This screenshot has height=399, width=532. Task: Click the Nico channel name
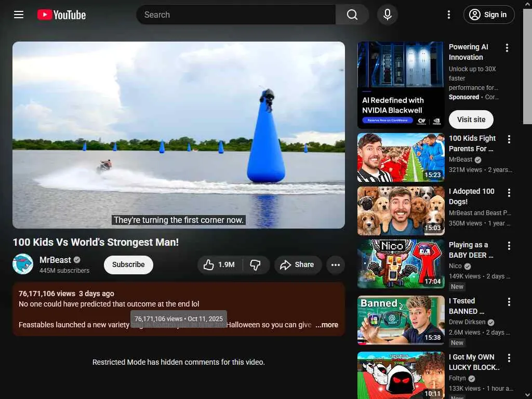(x=455, y=266)
